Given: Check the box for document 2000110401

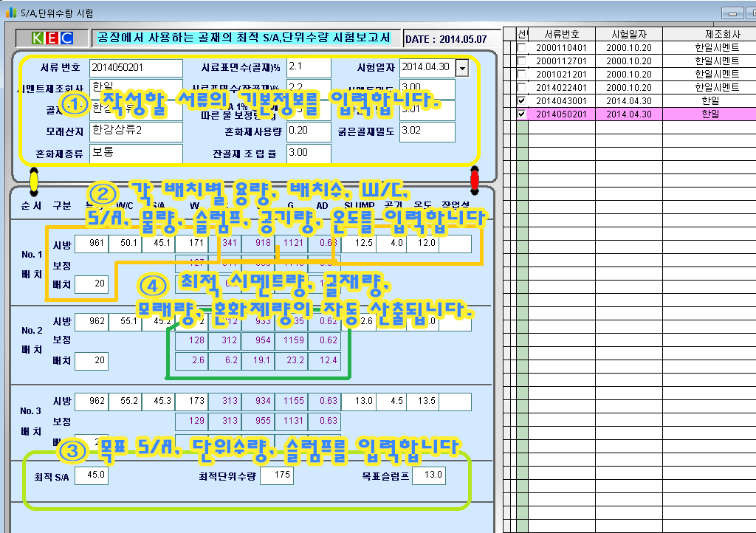Looking at the screenshot, I should (522, 48).
